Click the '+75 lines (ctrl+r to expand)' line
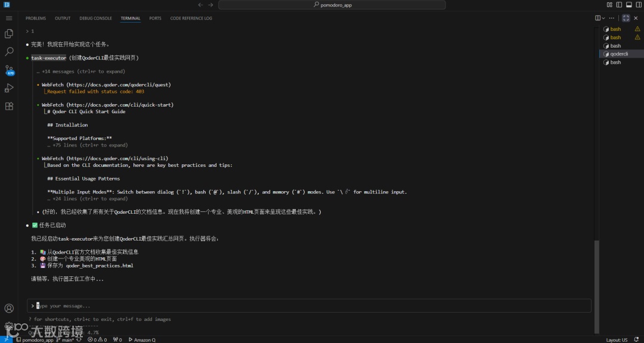The image size is (644, 343). point(88,145)
